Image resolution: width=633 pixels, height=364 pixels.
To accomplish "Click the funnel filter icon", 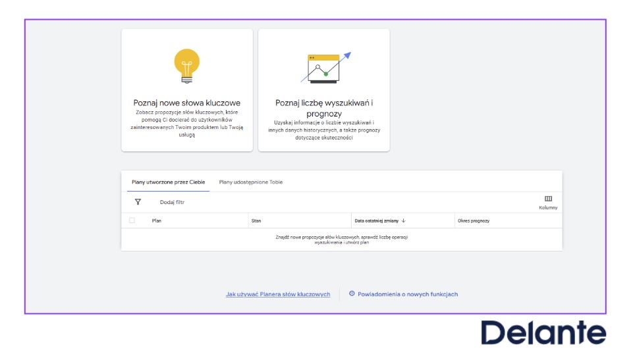I will [138, 202].
